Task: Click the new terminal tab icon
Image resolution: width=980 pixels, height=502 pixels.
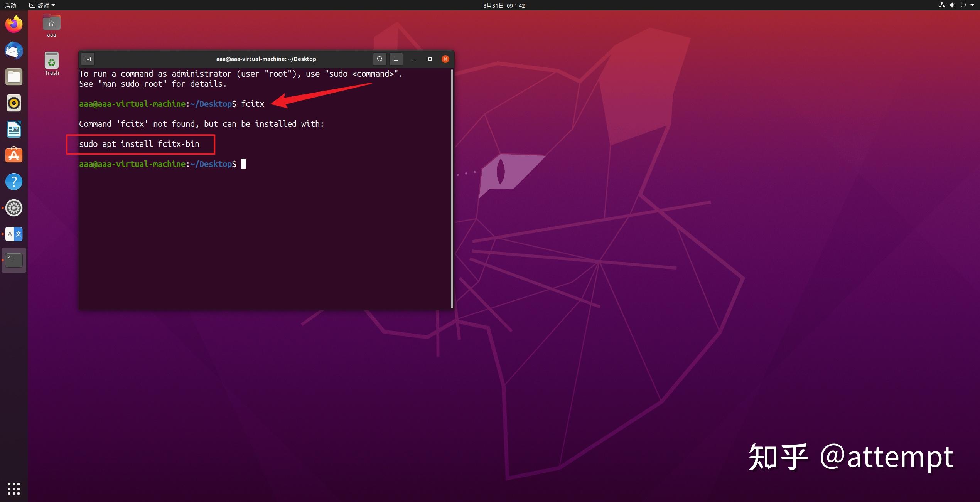Action: pyautogui.click(x=88, y=59)
